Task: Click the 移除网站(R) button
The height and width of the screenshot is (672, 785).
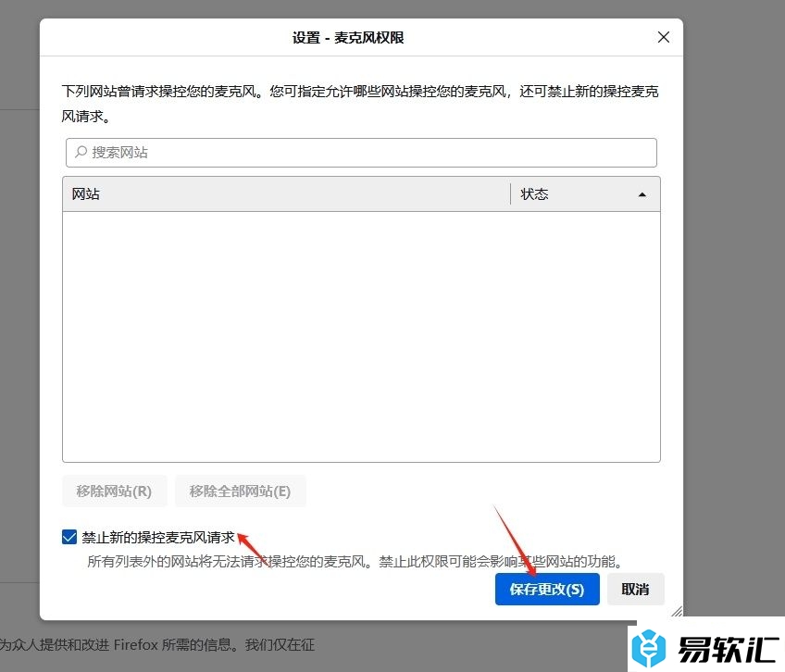Action: (114, 492)
